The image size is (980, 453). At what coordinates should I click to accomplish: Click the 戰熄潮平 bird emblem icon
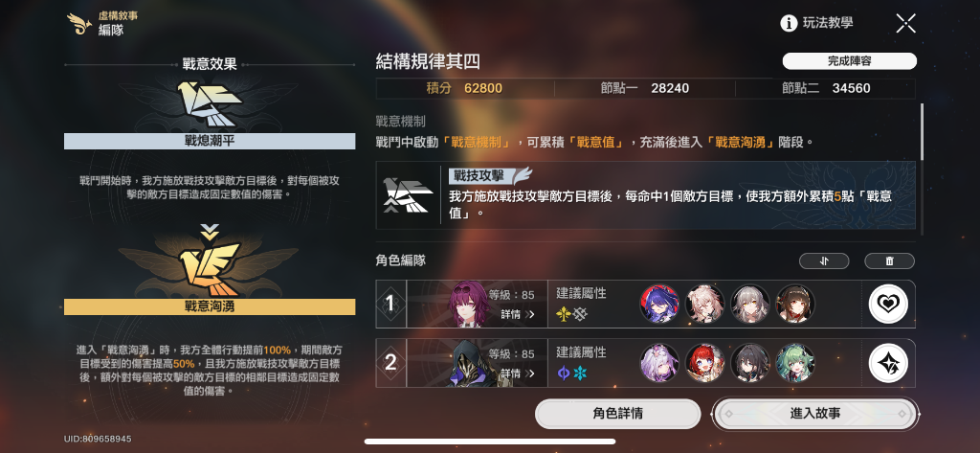(x=210, y=102)
